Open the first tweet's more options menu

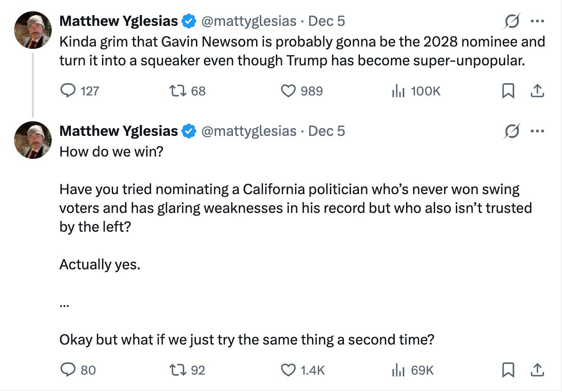click(x=537, y=22)
